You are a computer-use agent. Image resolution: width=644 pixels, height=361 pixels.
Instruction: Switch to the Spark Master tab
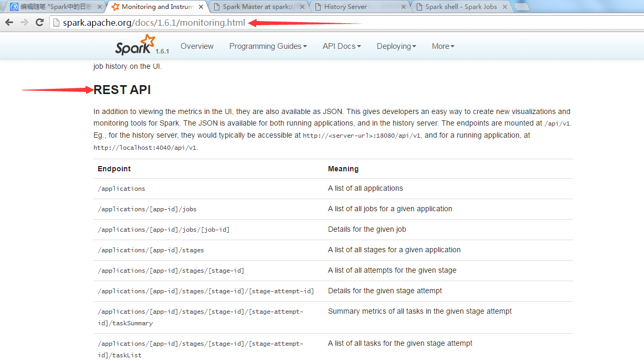[x=258, y=7]
